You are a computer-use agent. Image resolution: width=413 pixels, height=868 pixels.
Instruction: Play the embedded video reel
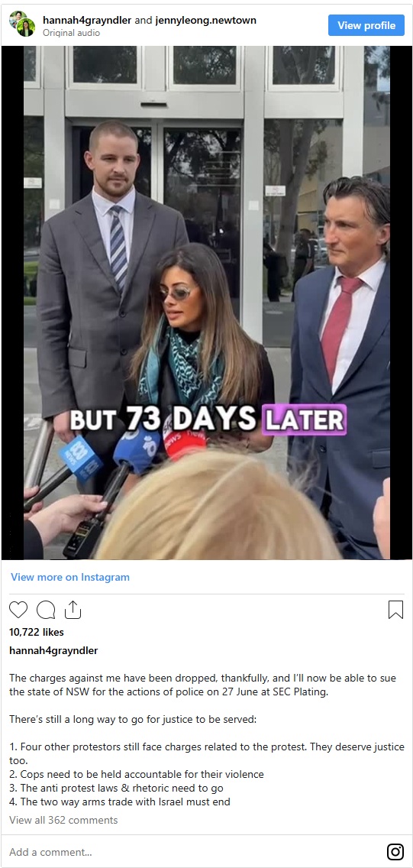[207, 303]
